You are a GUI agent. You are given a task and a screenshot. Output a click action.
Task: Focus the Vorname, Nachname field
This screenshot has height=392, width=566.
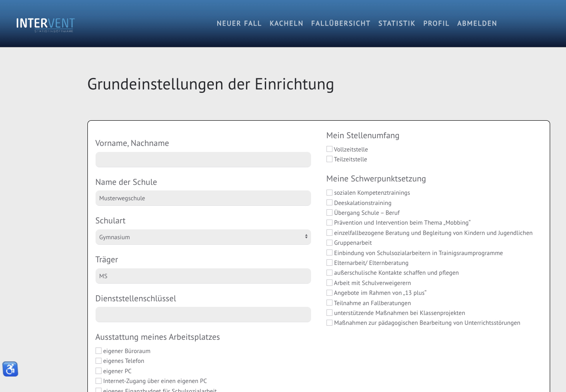(x=203, y=160)
